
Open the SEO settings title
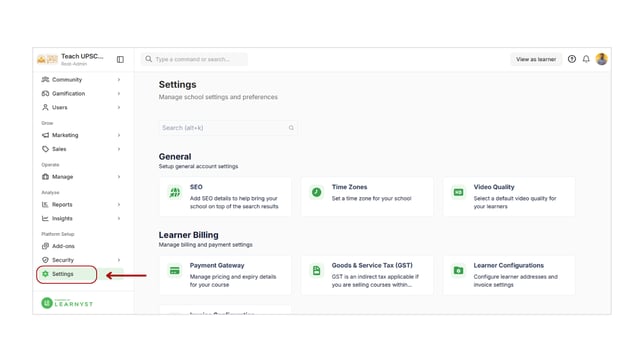coord(196,187)
